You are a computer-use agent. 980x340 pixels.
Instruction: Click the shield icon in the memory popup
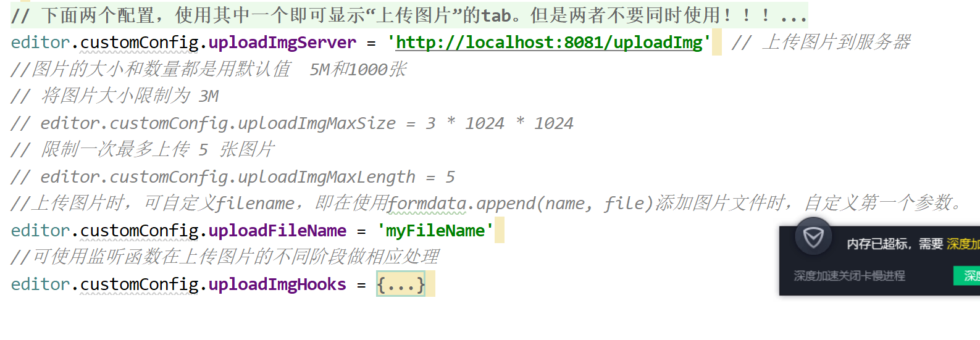[813, 237]
